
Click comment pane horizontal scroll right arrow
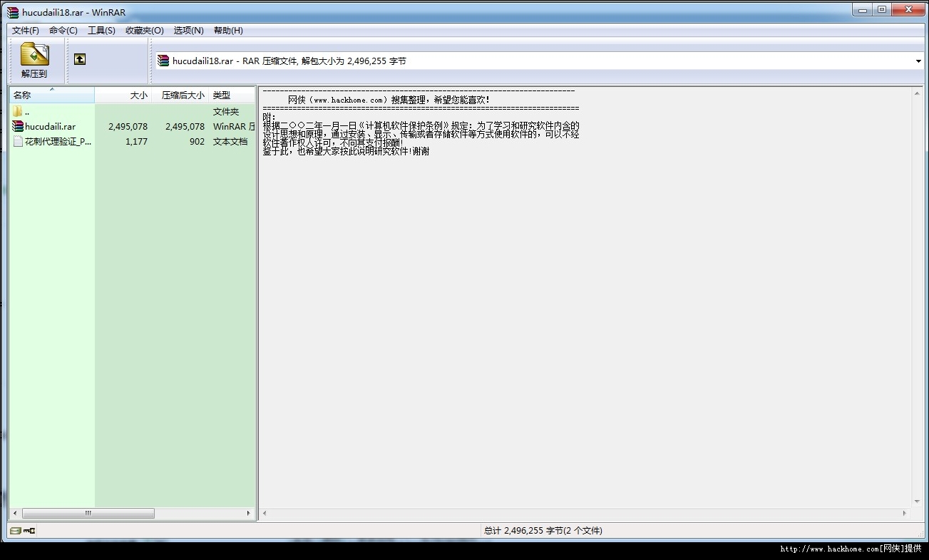point(905,513)
